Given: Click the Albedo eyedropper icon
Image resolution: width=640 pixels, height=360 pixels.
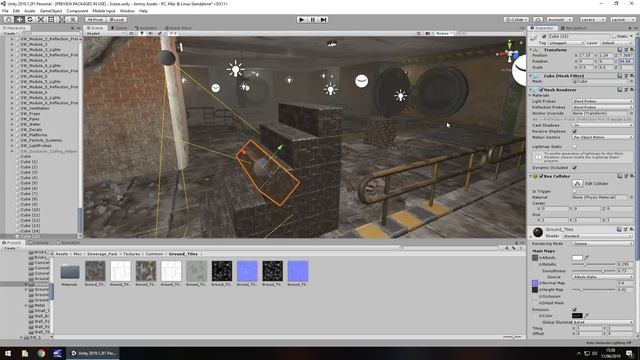Looking at the screenshot, I should point(587,258).
